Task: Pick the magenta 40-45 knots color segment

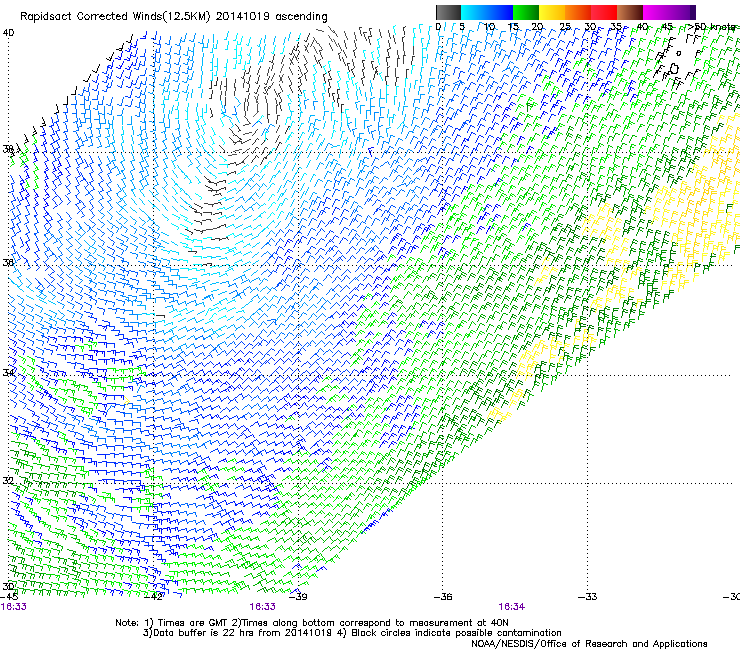Action: (656, 12)
